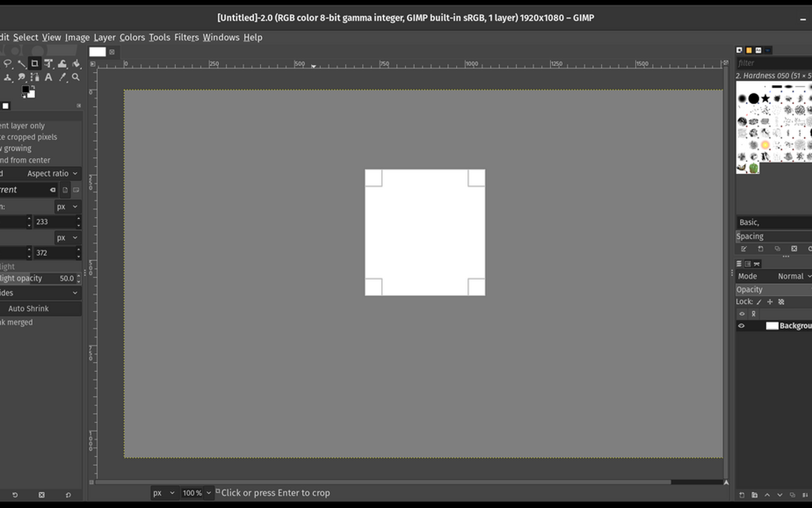812x508 pixels.
Task: Open the guides dropdown above Auto Shrink
Action: click(41, 293)
